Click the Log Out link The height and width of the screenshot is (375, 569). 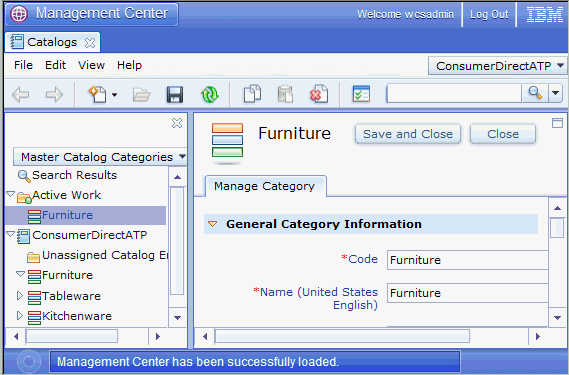[x=489, y=15]
